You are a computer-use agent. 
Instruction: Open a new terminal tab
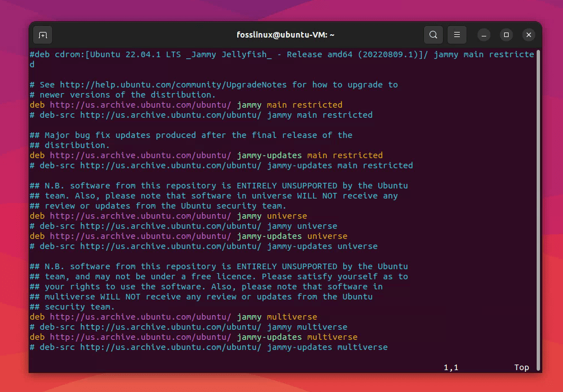click(43, 35)
